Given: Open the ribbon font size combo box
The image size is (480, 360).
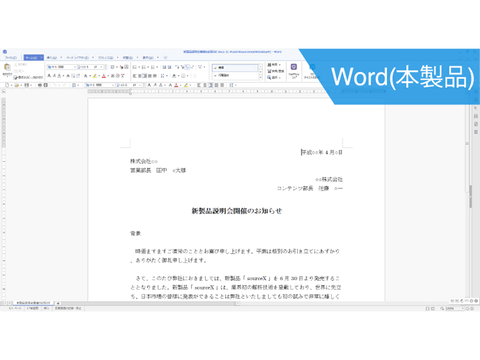Looking at the screenshot, I should (x=90, y=67).
